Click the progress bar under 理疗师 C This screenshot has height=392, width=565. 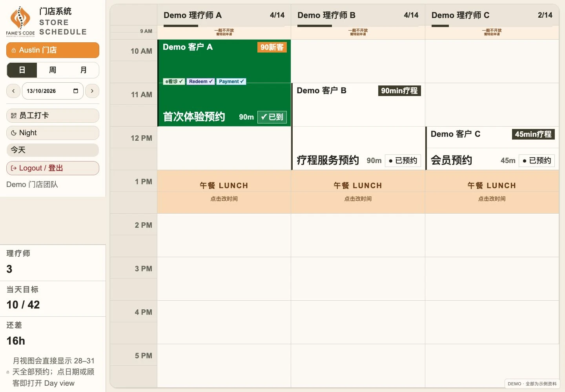click(492, 26)
